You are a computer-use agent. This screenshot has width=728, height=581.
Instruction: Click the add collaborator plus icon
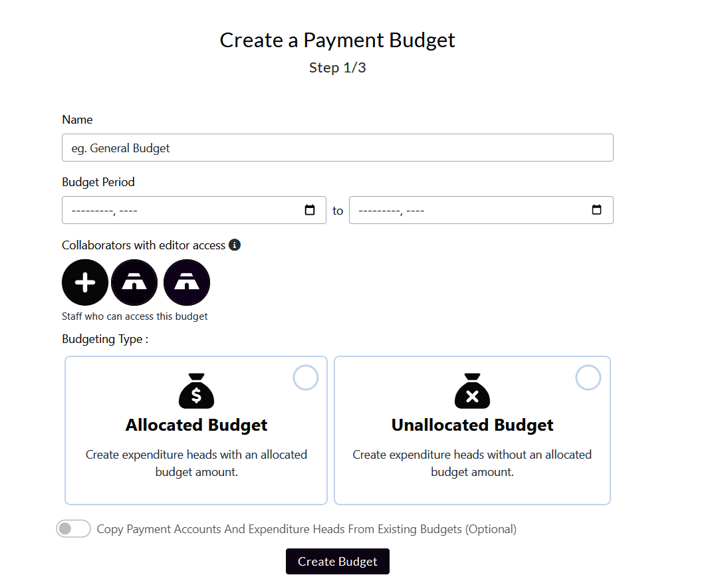(x=85, y=283)
